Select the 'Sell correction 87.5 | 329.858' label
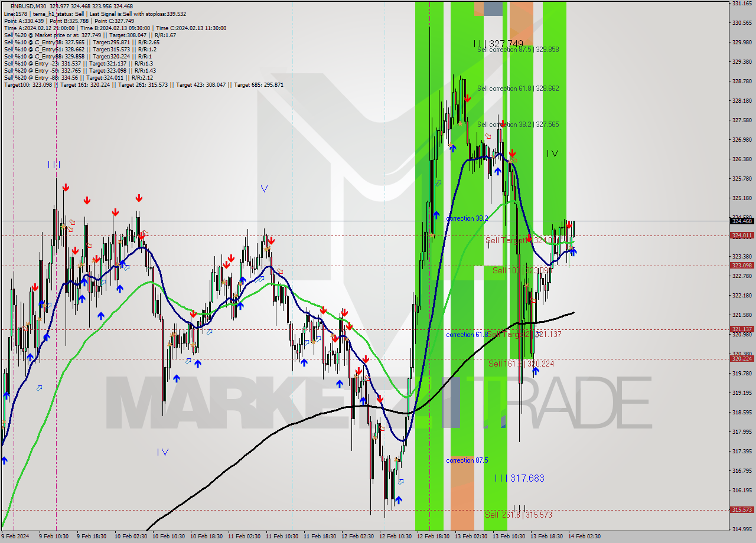This screenshot has height=543, width=756. (x=518, y=50)
